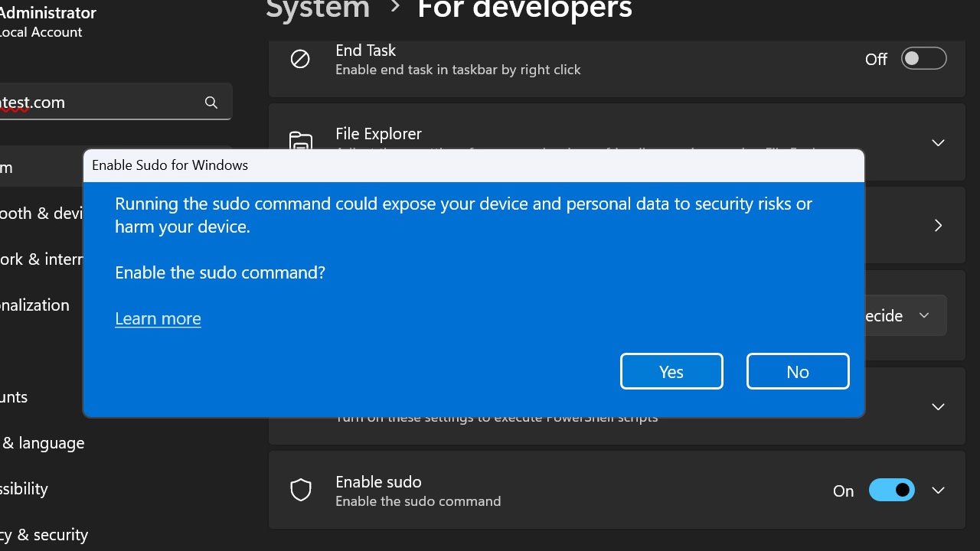The image size is (980, 551).
Task: Turn on the End Task toggle
Action: (x=923, y=58)
